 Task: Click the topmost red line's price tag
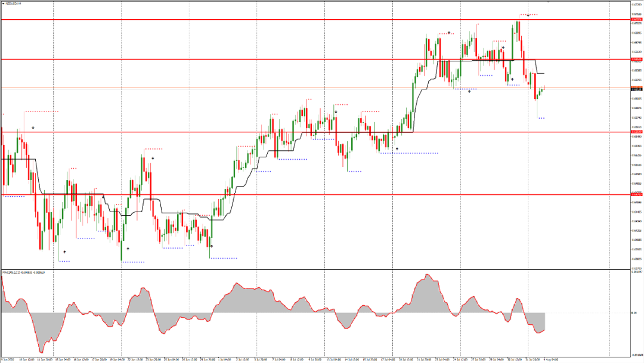636,20
